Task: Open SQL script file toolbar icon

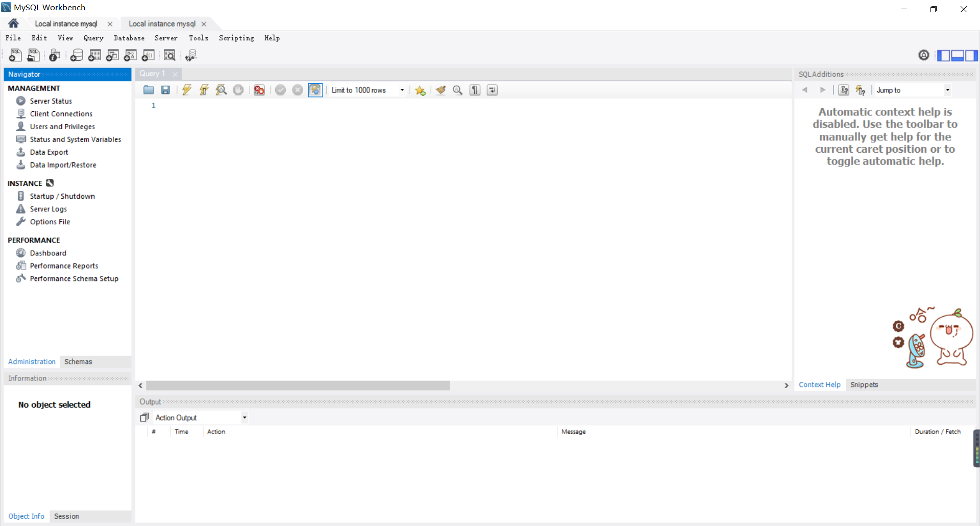Action: coord(34,55)
